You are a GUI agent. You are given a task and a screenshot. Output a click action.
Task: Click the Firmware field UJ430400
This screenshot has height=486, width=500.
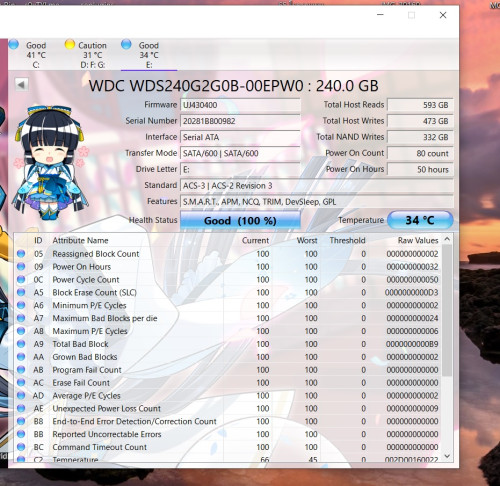coord(240,105)
